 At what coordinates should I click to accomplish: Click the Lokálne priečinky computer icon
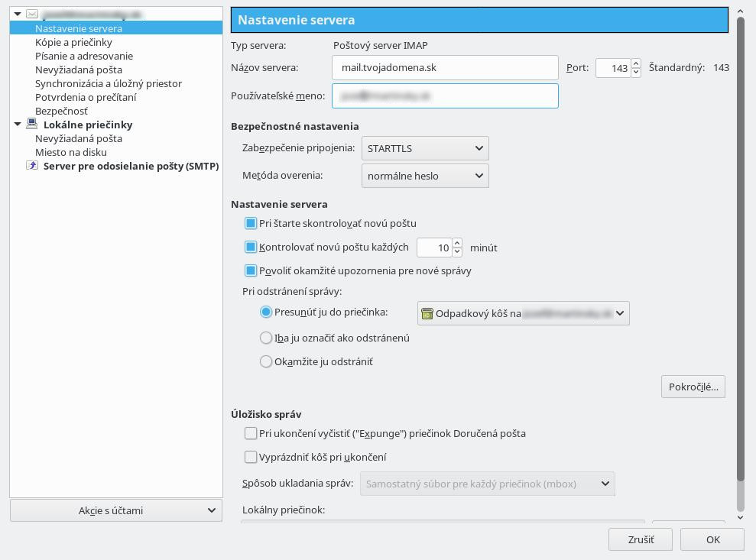[x=32, y=124]
